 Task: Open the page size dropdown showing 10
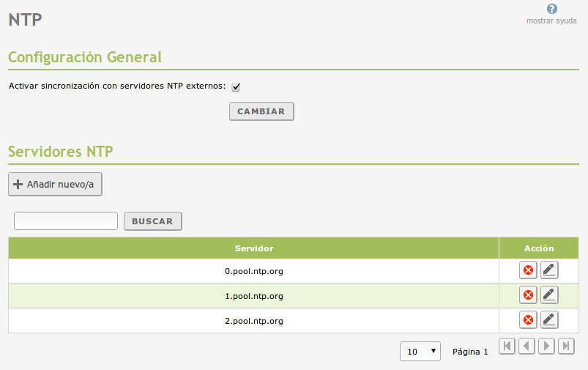coord(420,352)
